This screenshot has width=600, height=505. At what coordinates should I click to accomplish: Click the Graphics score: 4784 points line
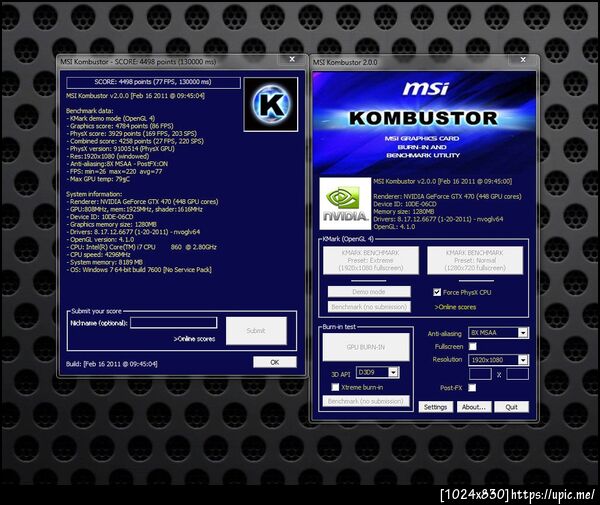(120, 126)
